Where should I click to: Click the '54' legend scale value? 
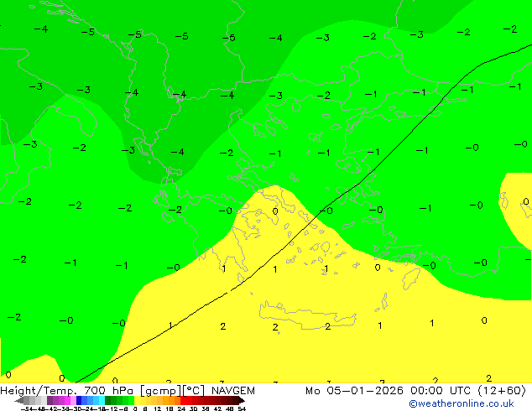[242, 408]
